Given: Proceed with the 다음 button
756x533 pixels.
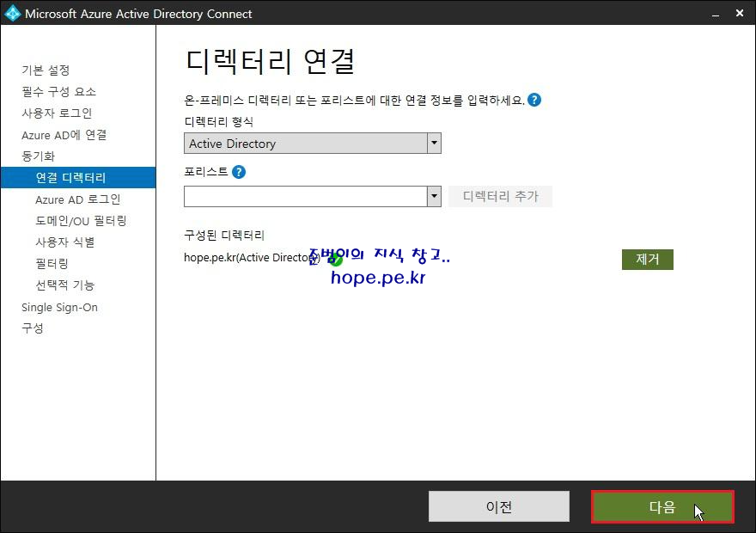Looking at the screenshot, I should pos(662,506).
